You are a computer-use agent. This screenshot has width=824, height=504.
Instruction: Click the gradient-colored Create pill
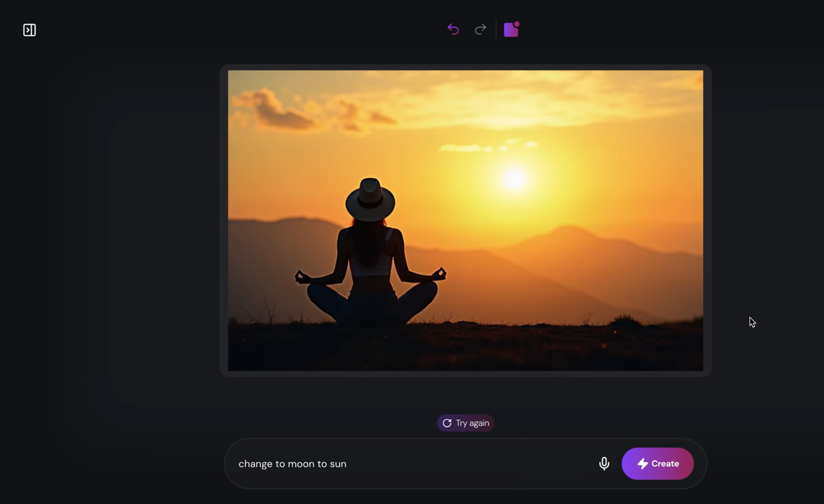[657, 464]
